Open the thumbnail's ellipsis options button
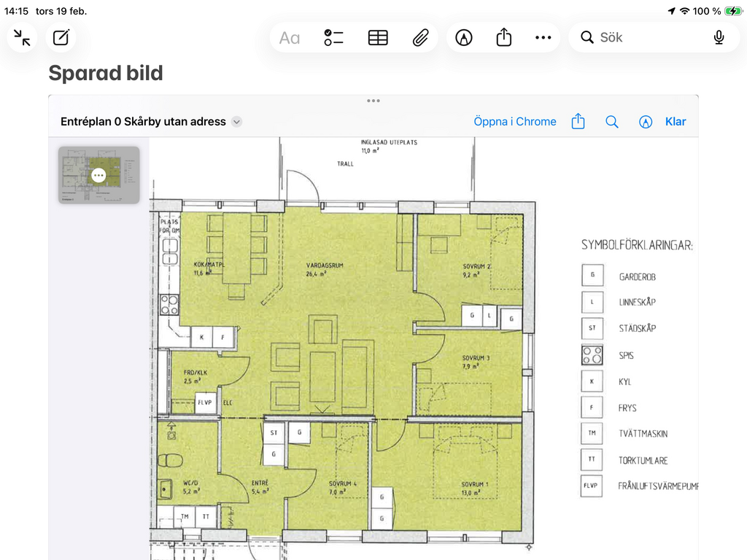The image size is (747, 560). point(98,176)
